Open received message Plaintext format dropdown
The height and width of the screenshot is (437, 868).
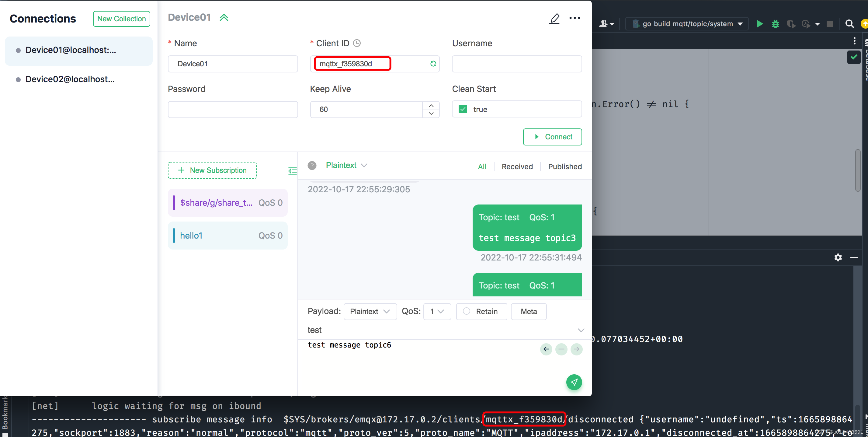pos(346,166)
